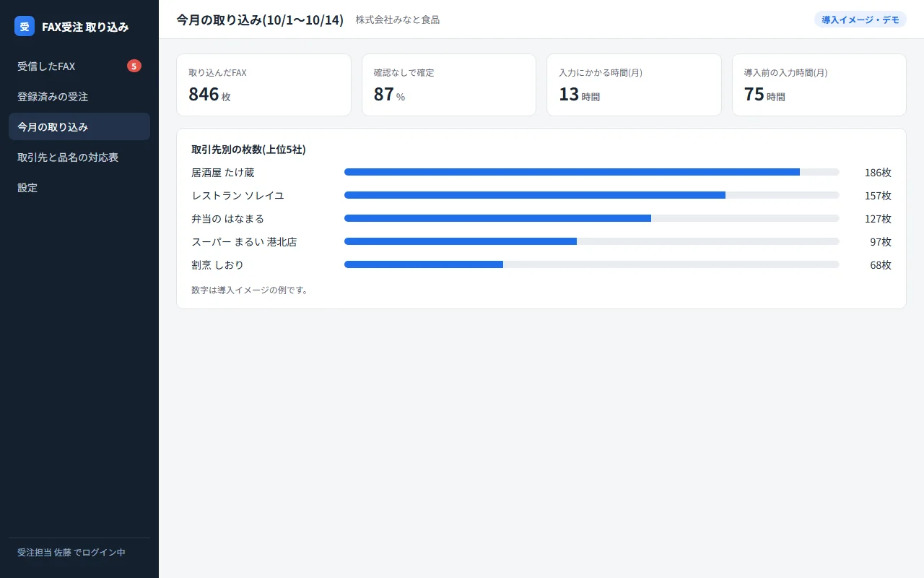This screenshot has width=924, height=578.
Task: Click the red 5 unread badge
Action: point(134,66)
